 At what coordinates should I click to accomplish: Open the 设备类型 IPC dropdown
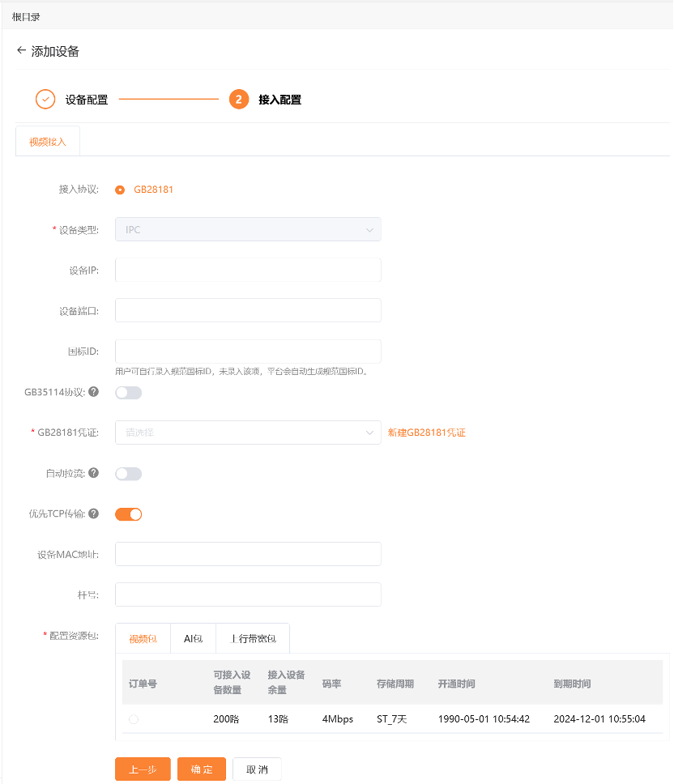248,229
